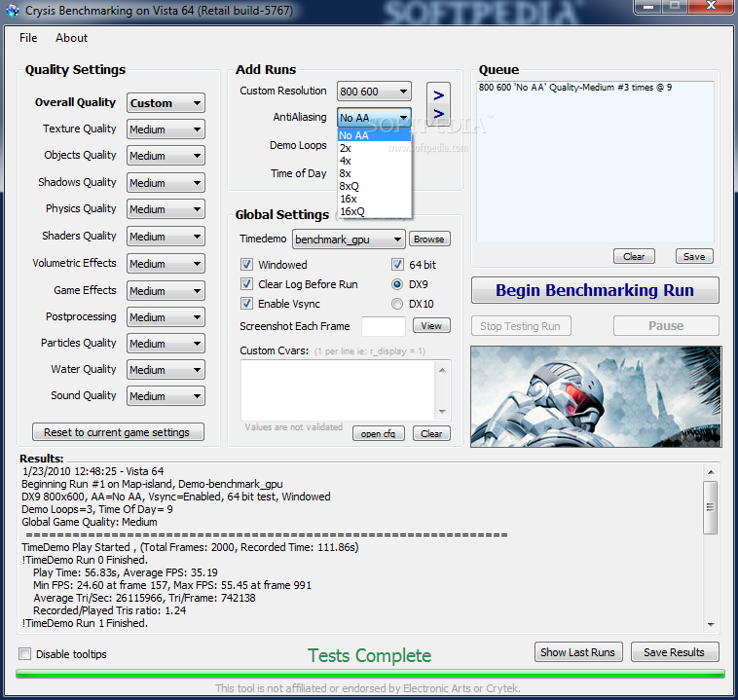The height and width of the screenshot is (700, 738).
Task: Open the Water Quality dropdown
Action: pos(166,370)
